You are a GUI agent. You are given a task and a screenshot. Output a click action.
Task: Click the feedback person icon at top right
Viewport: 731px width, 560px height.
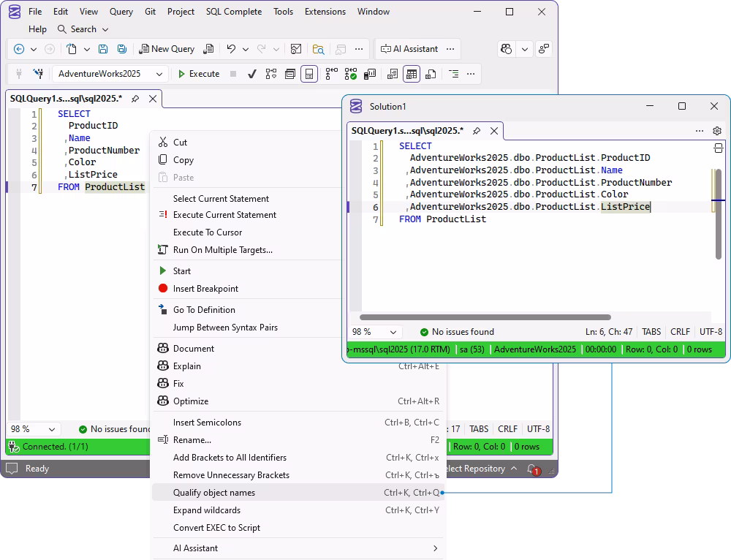click(544, 49)
